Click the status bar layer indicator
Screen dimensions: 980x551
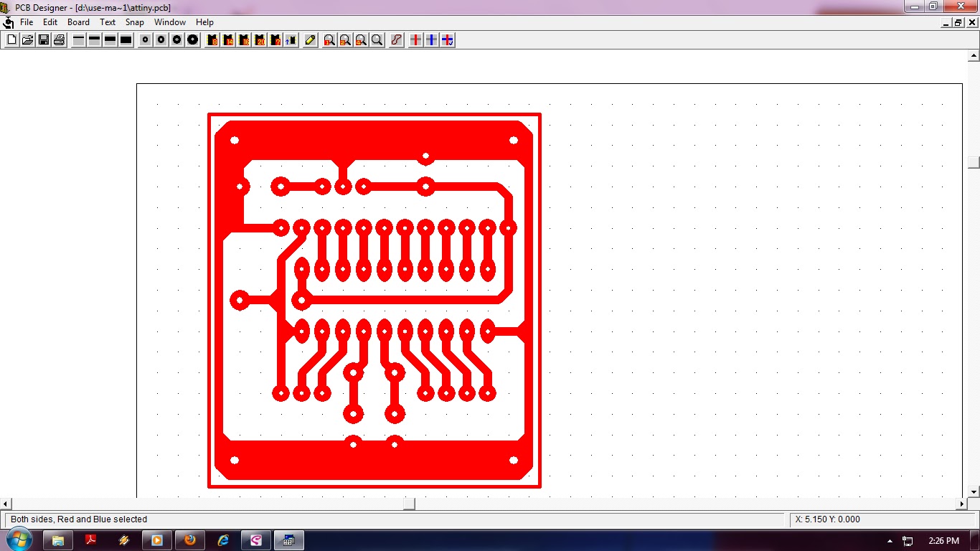coord(79,519)
